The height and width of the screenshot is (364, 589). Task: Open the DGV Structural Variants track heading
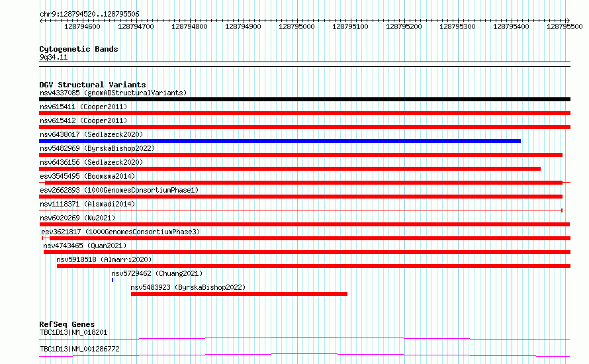[x=93, y=85]
